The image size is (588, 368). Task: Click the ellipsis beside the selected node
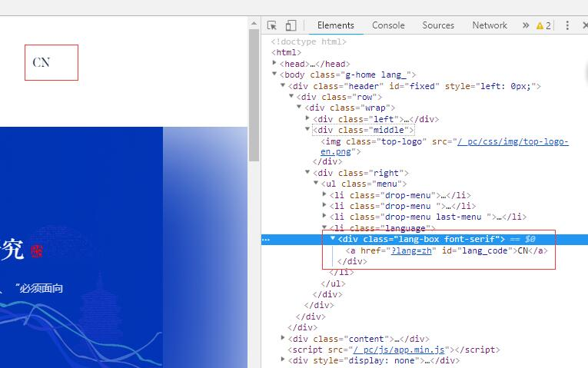coord(265,240)
